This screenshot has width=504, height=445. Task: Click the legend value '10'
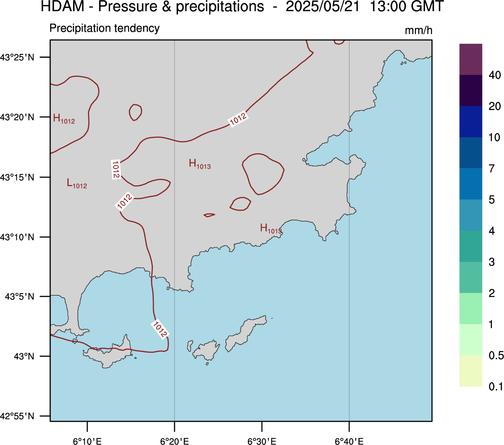tap(495, 138)
